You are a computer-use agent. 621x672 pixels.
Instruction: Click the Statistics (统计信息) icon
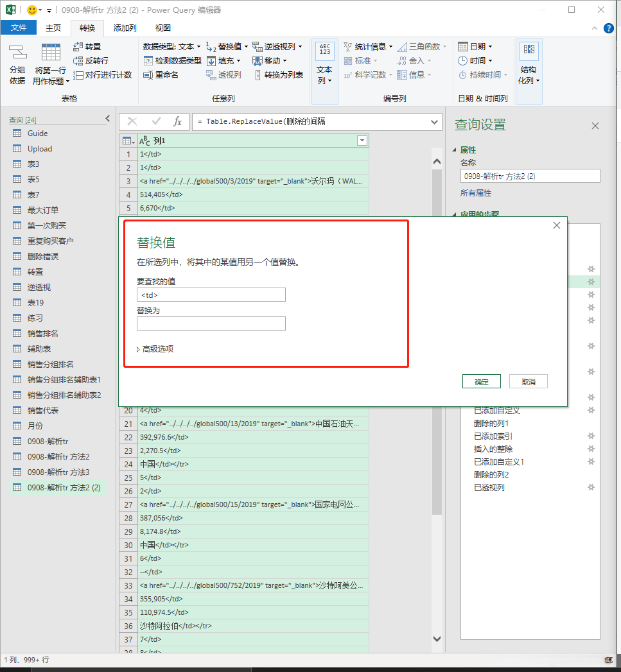(348, 46)
